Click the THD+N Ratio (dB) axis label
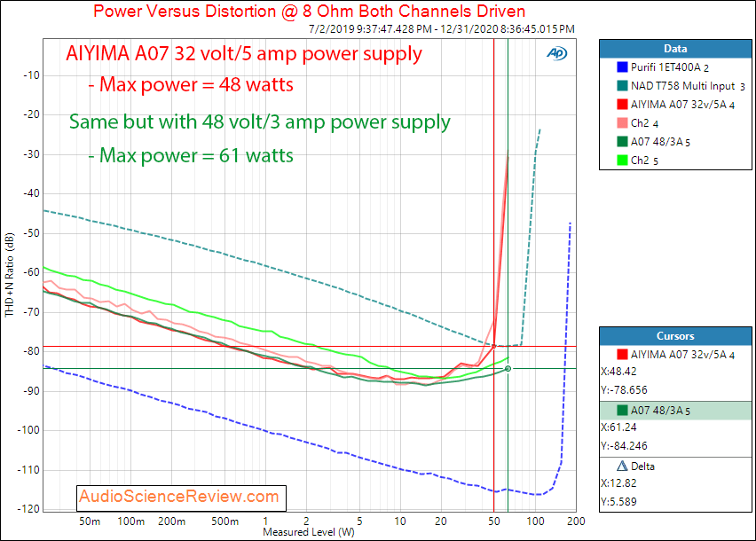 tap(9, 275)
